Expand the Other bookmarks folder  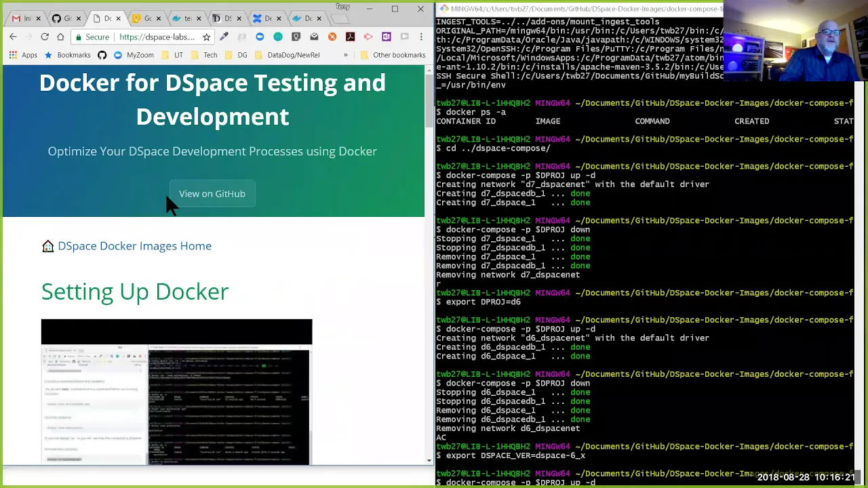[393, 55]
